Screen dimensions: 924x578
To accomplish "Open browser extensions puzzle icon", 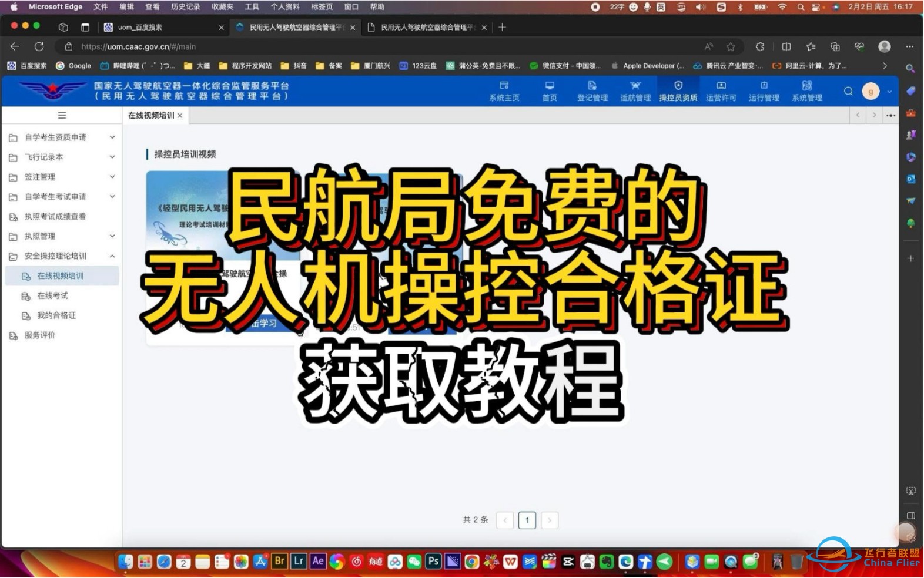I will click(x=760, y=46).
